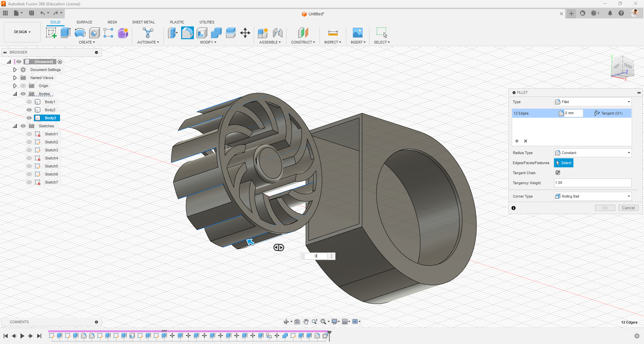Show the Origin folder via eye icon

(23, 86)
